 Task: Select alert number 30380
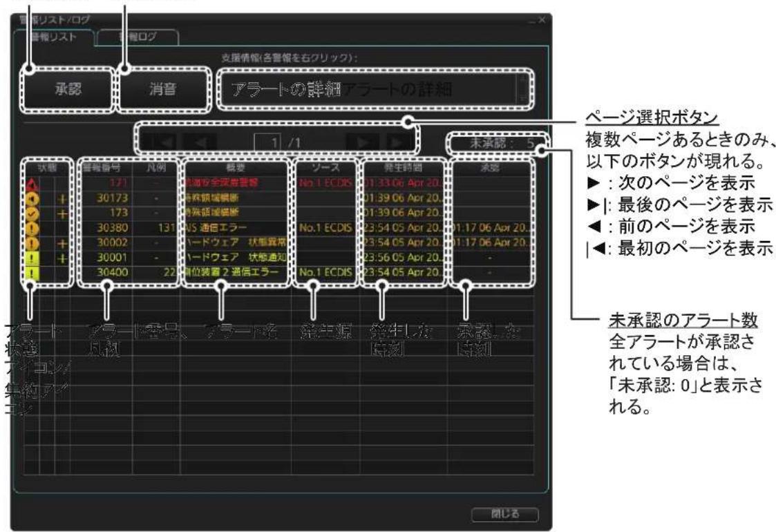tap(112, 227)
